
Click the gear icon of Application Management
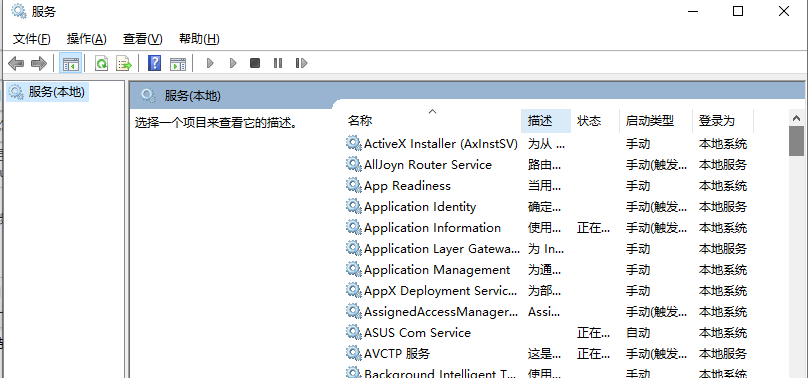tap(354, 269)
